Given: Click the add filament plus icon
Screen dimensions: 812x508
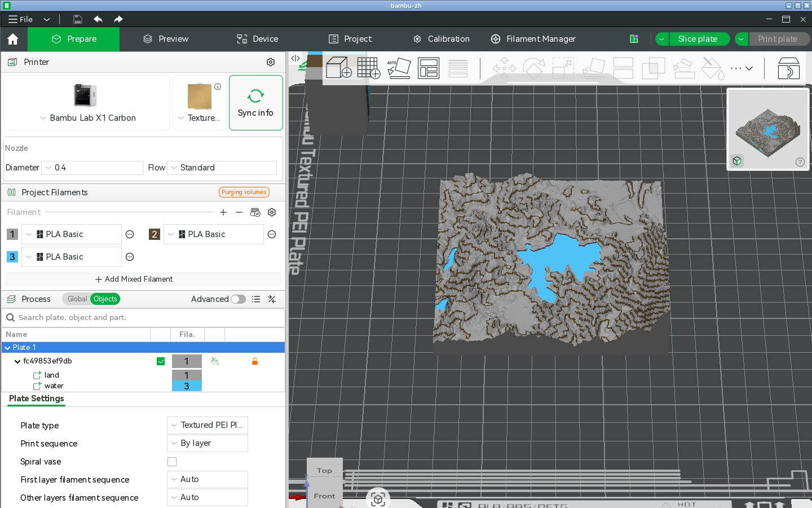Looking at the screenshot, I should click(223, 212).
